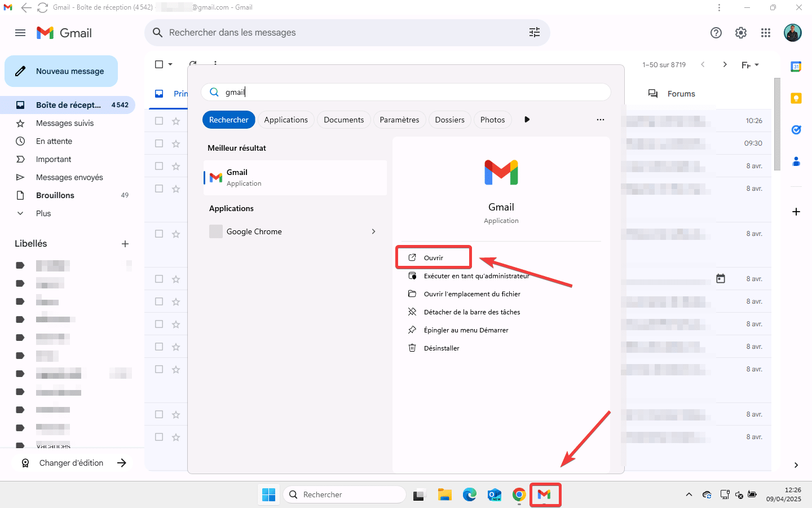Click the Gmail icon in the taskbar
The height and width of the screenshot is (508, 812).
click(x=544, y=494)
